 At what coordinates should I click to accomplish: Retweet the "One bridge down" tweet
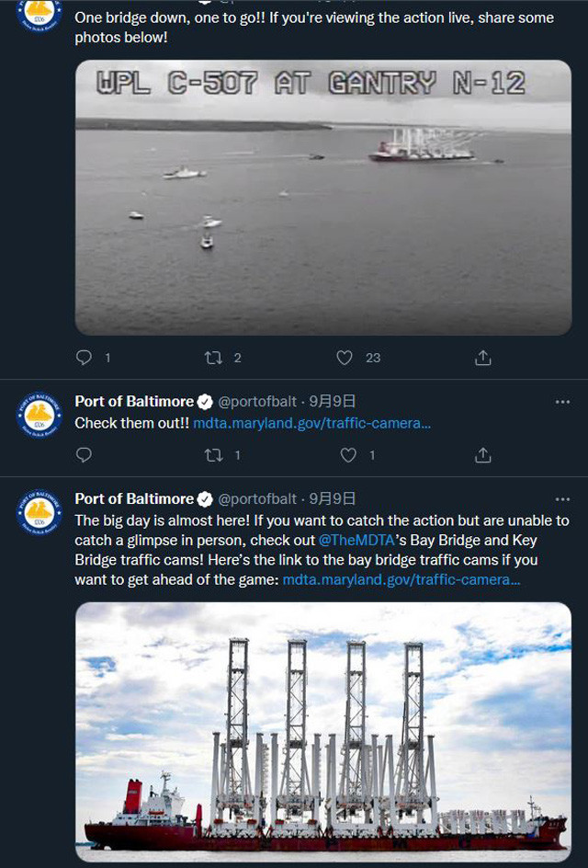pyautogui.click(x=214, y=358)
